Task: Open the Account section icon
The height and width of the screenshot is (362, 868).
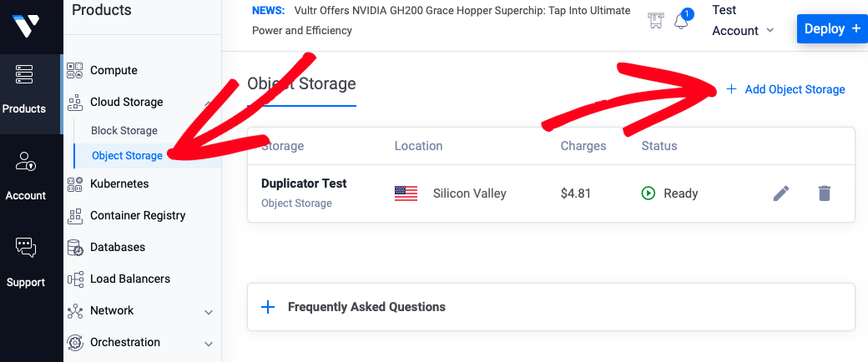Action: click(26, 162)
